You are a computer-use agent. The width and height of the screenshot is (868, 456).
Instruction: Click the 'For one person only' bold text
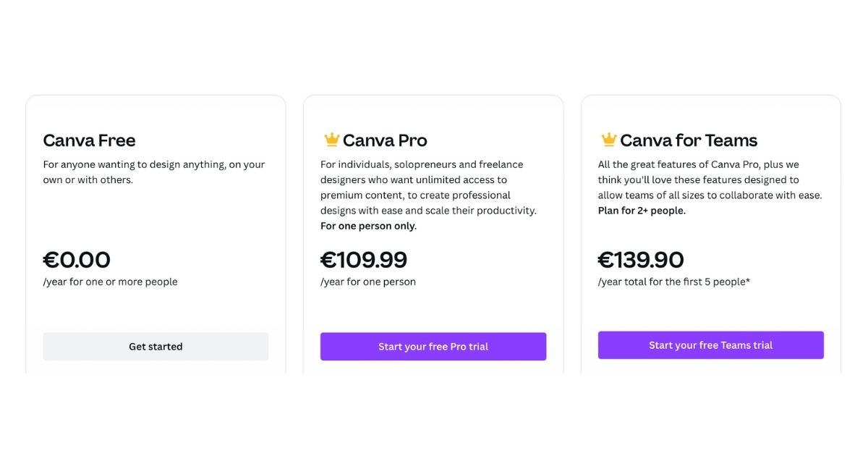coord(368,225)
